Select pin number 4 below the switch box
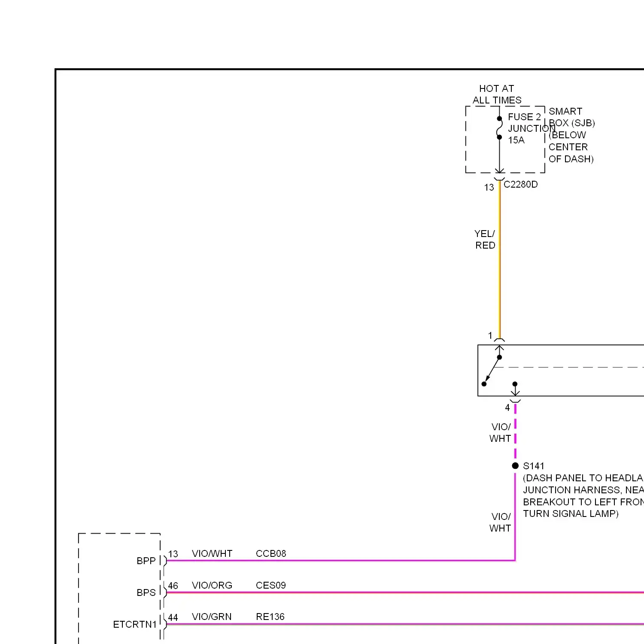Screen dimensions: 644x644 [x=507, y=407]
